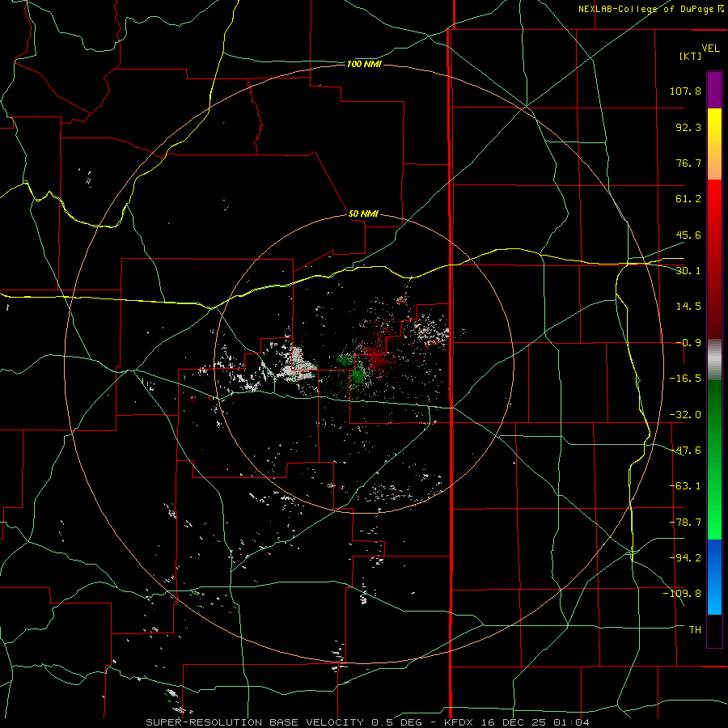Click the dark red outbound velocity patch
The image size is (728, 728).
pos(376,358)
